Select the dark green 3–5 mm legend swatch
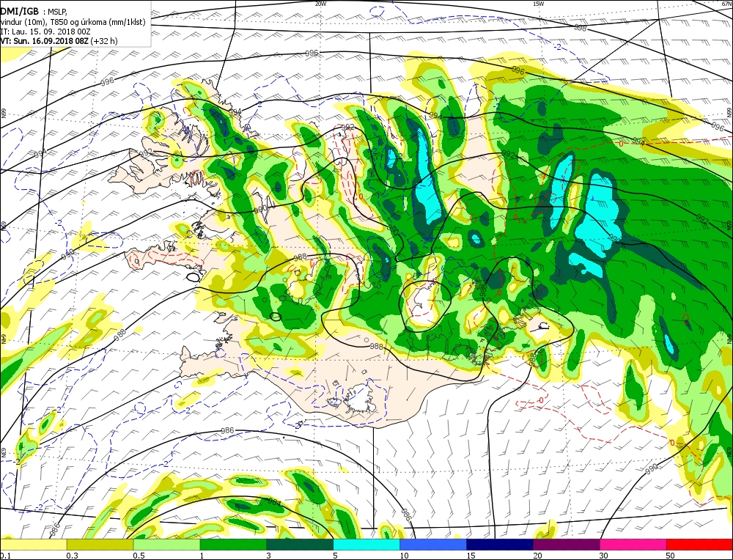The width and height of the screenshot is (733, 560). [300, 545]
